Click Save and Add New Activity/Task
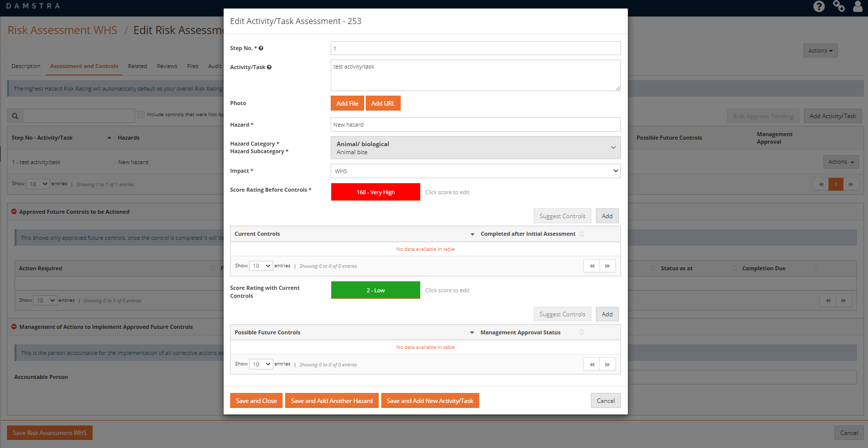868x448 pixels. coord(430,400)
